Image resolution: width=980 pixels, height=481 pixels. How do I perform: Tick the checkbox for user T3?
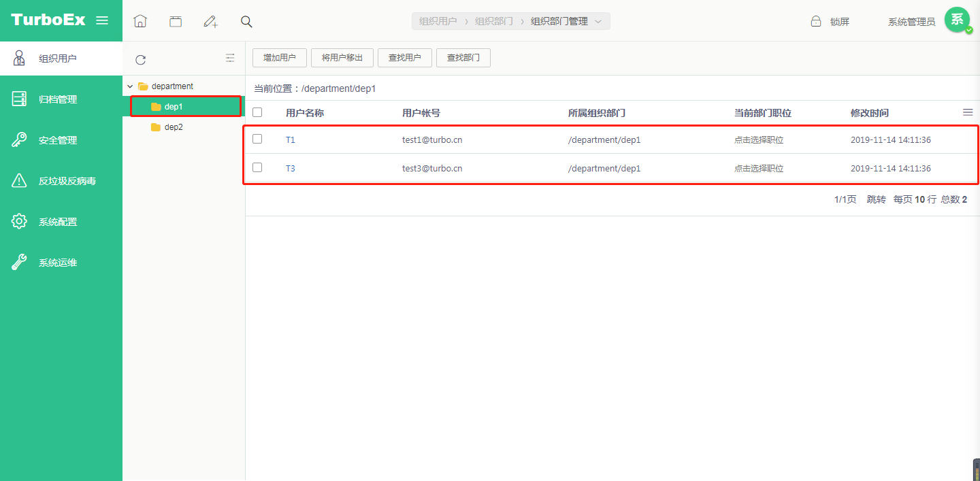(257, 167)
